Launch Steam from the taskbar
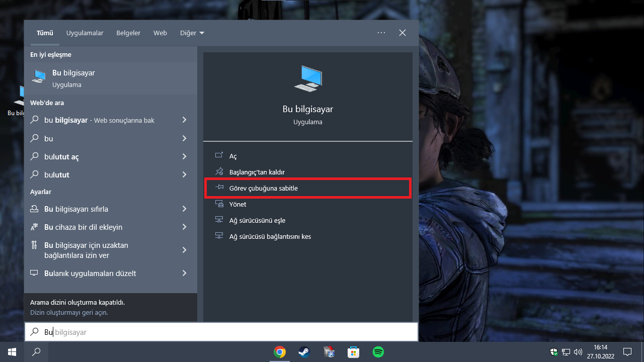This screenshot has width=644, height=362. 304,352
